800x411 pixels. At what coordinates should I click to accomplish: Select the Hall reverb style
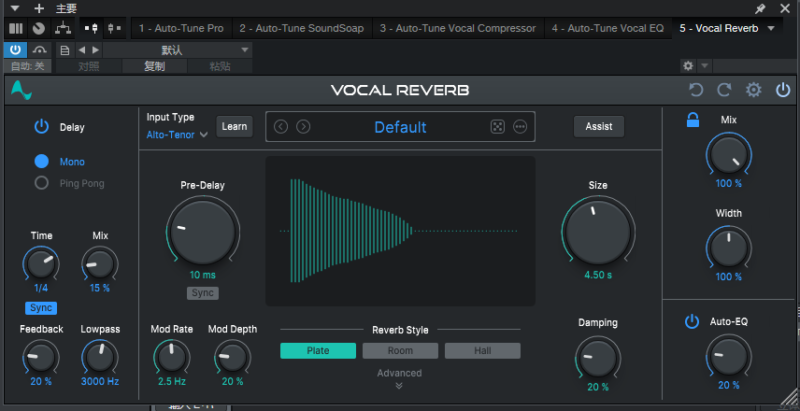click(x=482, y=351)
